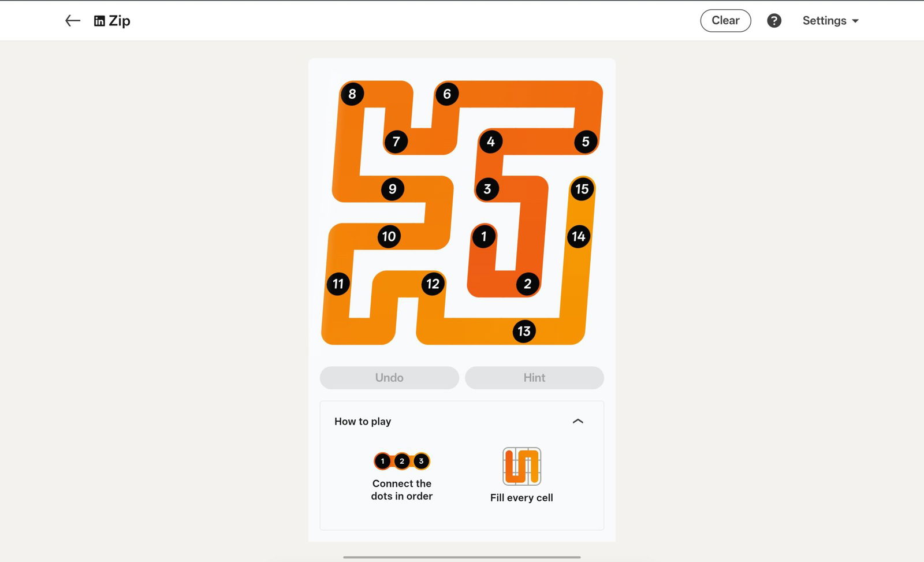924x562 pixels.
Task: Collapse the How to play section
Action: point(578,421)
